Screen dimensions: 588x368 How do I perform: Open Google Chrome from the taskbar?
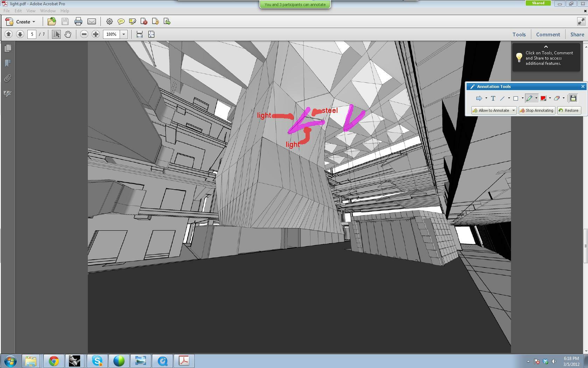[x=54, y=361]
